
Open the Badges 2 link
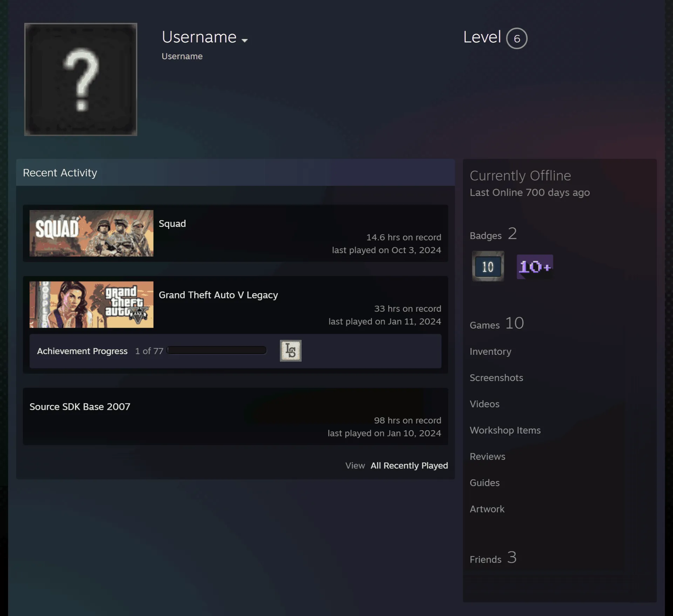493,234
